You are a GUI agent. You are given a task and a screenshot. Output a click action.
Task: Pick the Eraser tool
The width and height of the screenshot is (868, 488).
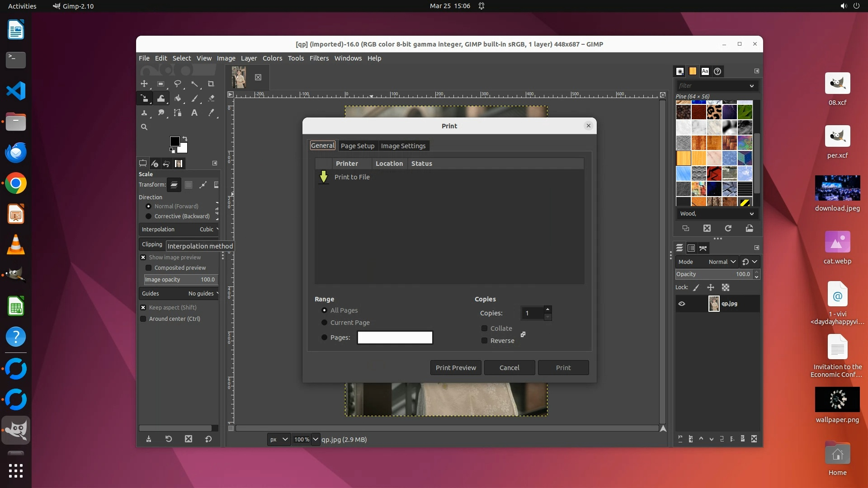(211, 99)
